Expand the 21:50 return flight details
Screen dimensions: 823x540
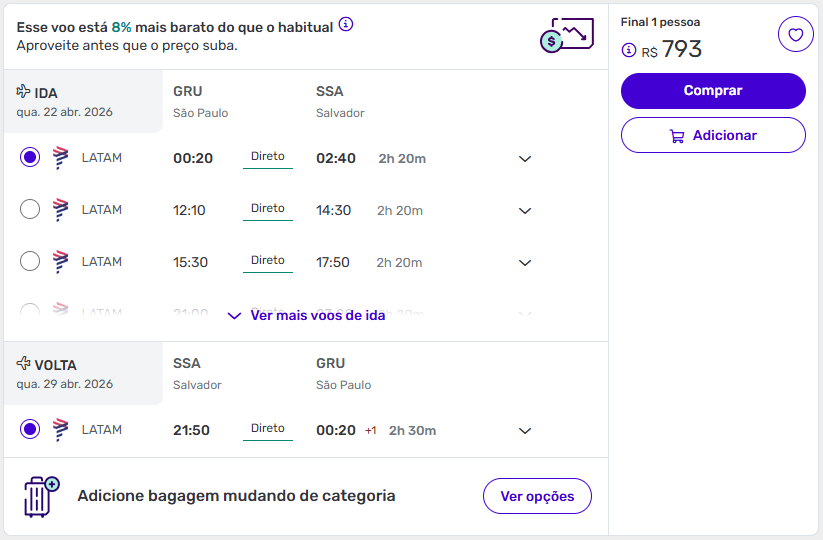point(525,431)
